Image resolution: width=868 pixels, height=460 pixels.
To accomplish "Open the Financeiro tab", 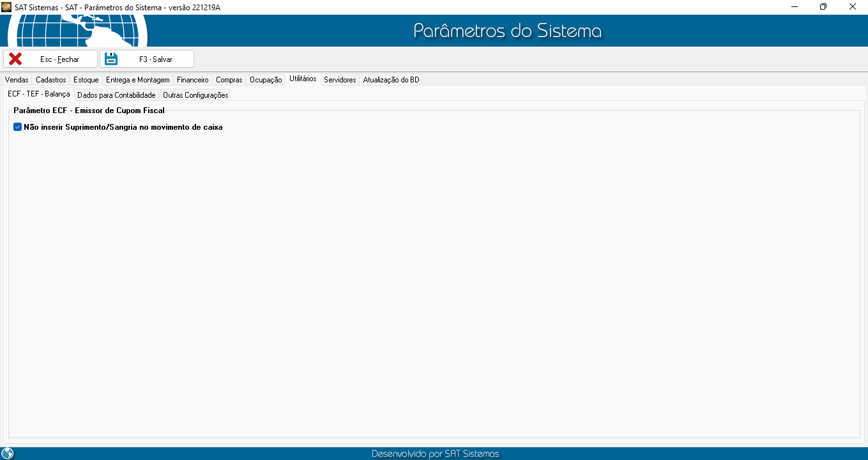I will point(193,80).
